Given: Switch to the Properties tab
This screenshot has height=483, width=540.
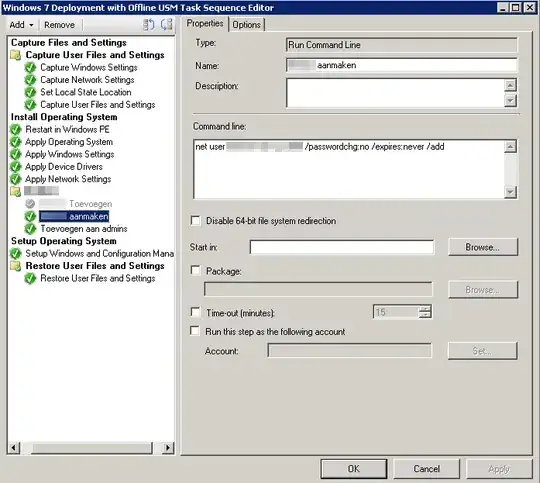Looking at the screenshot, I should pyautogui.click(x=205, y=23).
